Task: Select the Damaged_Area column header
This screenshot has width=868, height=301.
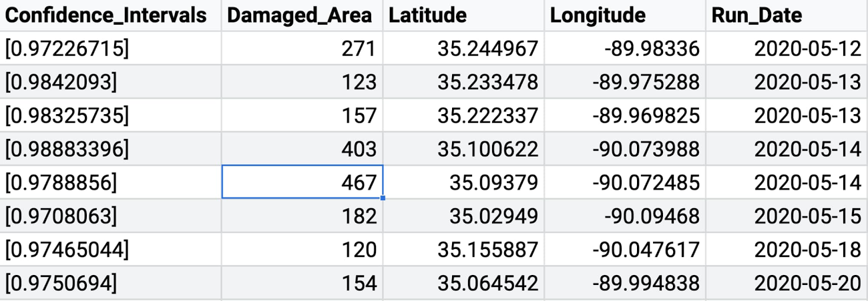Action: click(302, 15)
